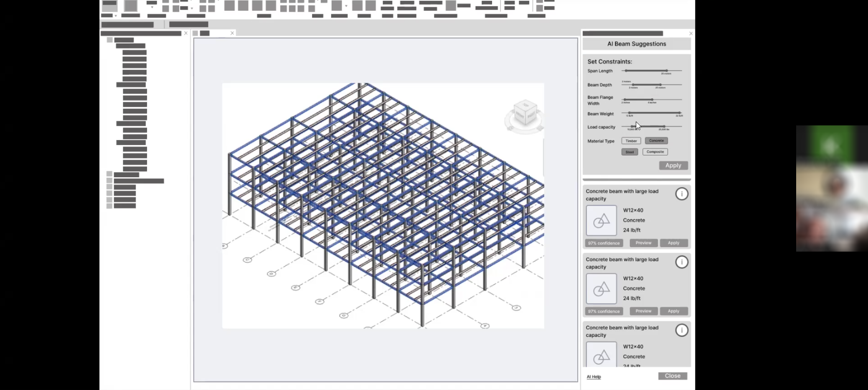Open info icon on first beam suggestion card
This screenshot has height=390, width=868.
click(x=682, y=194)
